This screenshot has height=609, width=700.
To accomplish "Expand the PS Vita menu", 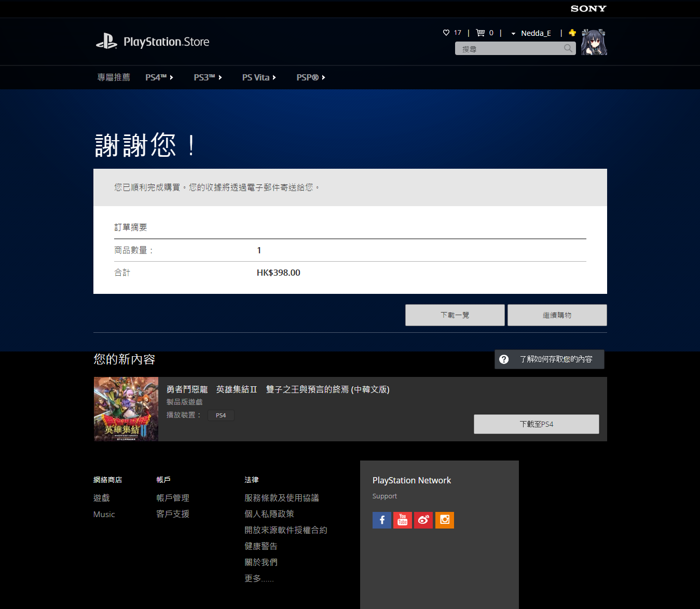I will pos(259,77).
